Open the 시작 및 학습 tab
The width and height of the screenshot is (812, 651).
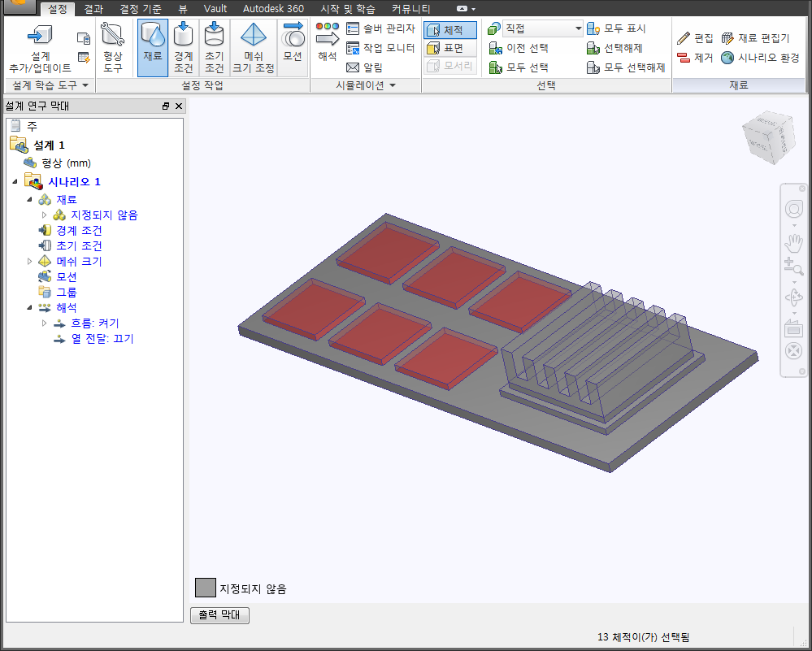[x=348, y=9]
